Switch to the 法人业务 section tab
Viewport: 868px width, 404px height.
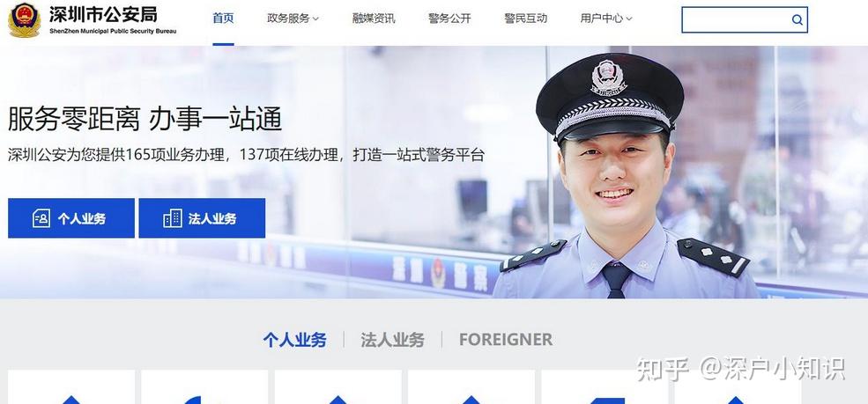click(392, 340)
